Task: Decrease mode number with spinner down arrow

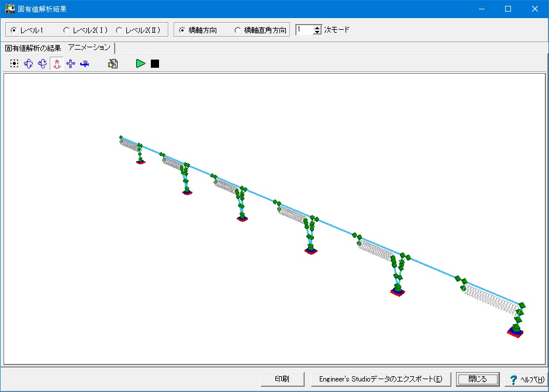Action: (317, 32)
